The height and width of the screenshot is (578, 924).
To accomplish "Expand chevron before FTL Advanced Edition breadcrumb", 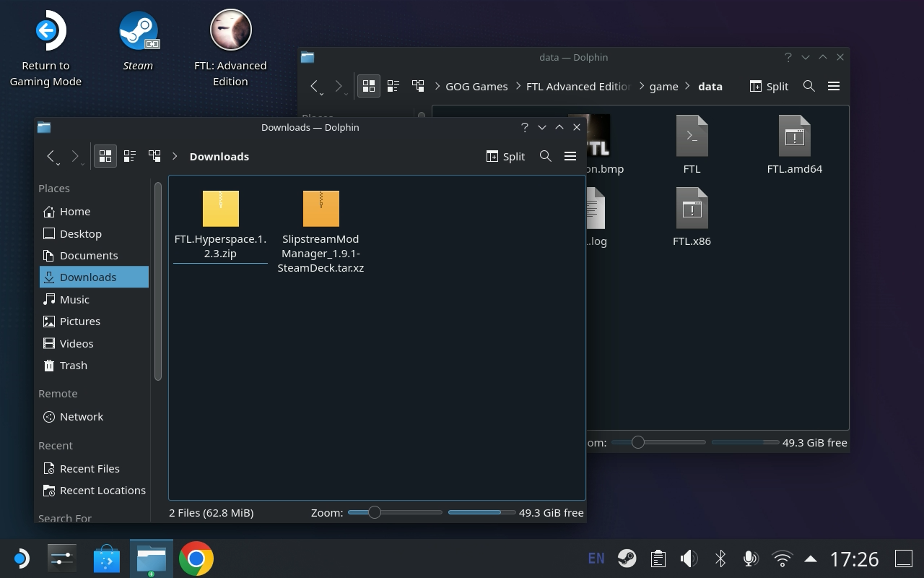I will pyautogui.click(x=518, y=86).
